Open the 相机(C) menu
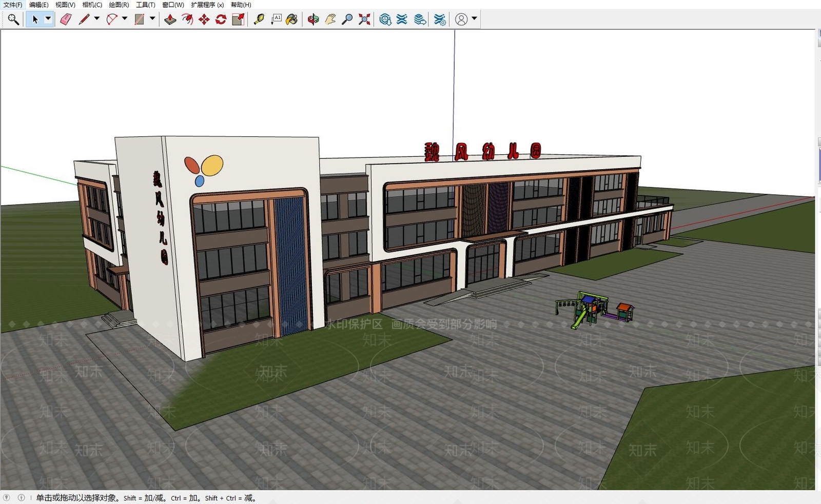Viewport: 821px width, 504px height. point(92,5)
